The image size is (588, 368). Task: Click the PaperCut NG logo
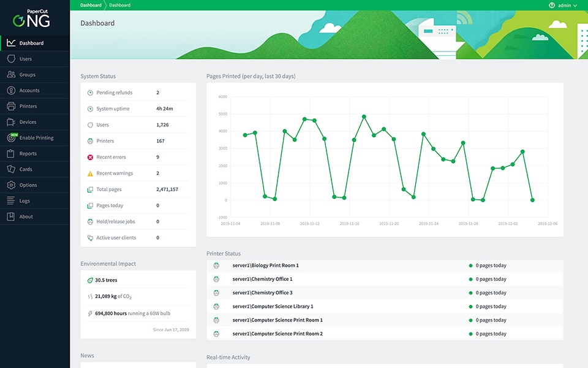coord(32,18)
